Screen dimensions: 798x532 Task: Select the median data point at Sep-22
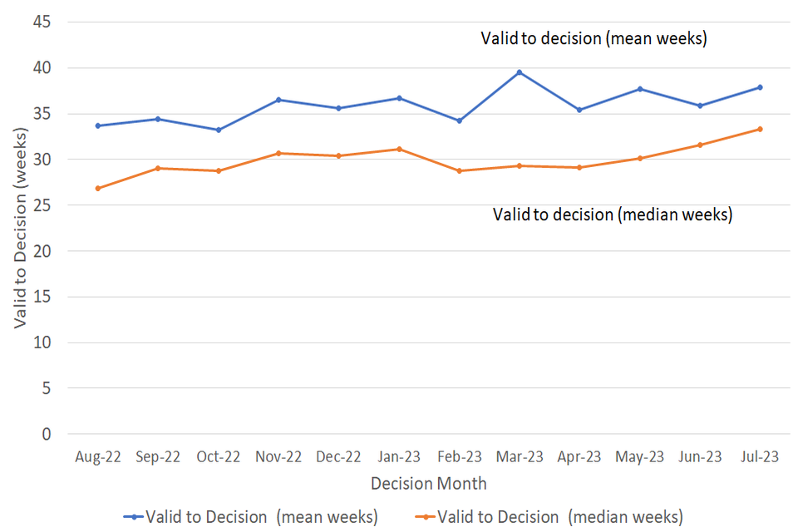point(157,168)
